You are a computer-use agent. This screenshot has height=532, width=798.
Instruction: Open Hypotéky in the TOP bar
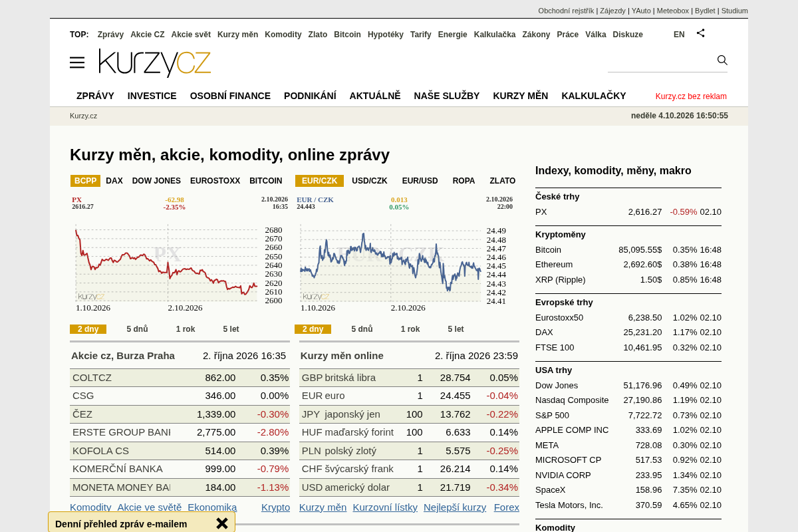point(386,35)
